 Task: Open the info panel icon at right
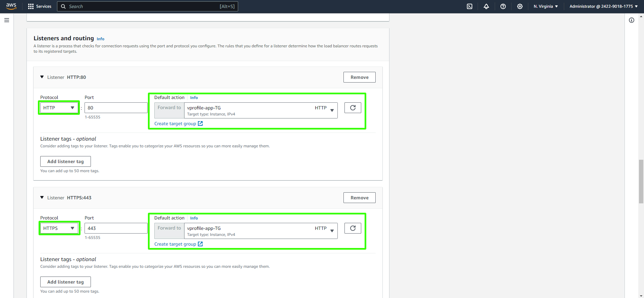[632, 20]
